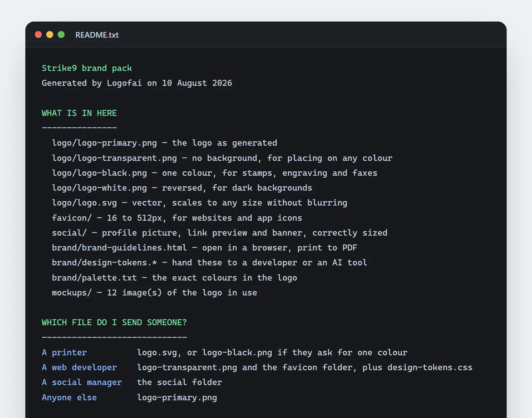Screen dimensions: 532x418
Task: Click the social/ folder line
Action: (x=220, y=233)
